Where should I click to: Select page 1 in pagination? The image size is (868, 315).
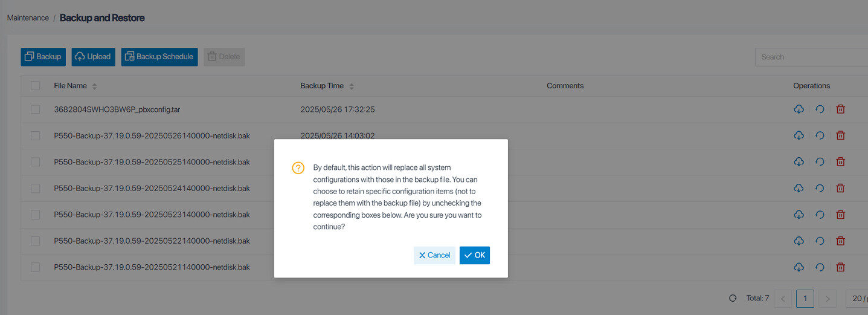point(805,298)
